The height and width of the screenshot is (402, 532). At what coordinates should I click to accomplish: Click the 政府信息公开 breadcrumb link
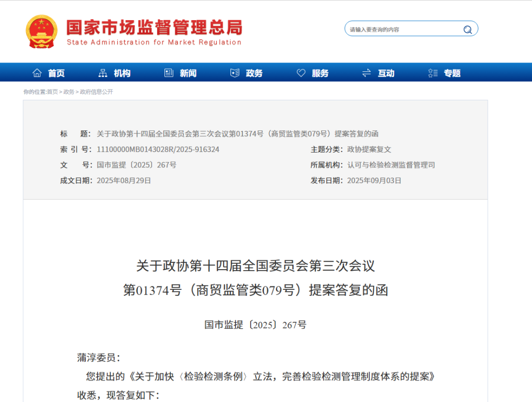click(x=97, y=92)
